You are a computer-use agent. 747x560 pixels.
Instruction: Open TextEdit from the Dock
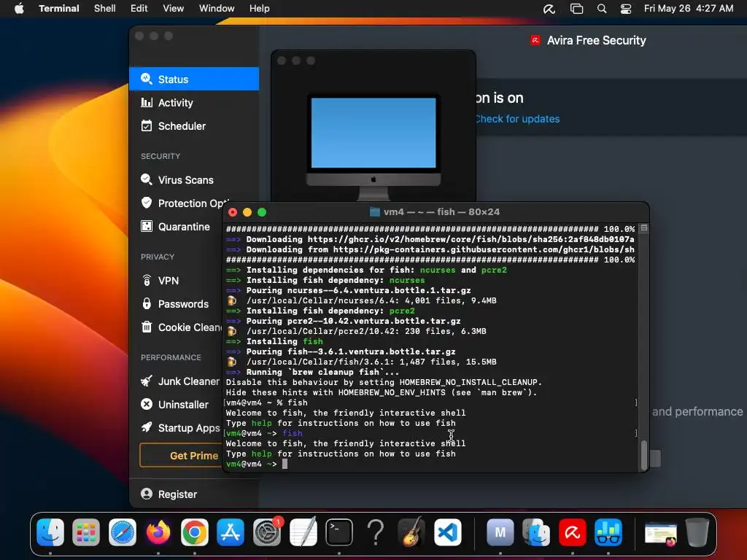[303, 532]
